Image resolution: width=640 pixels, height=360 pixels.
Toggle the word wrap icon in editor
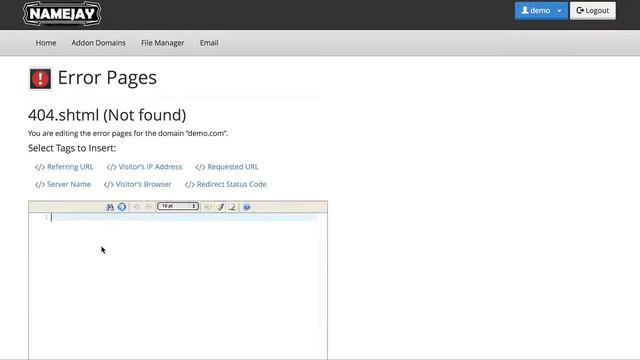(x=207, y=207)
